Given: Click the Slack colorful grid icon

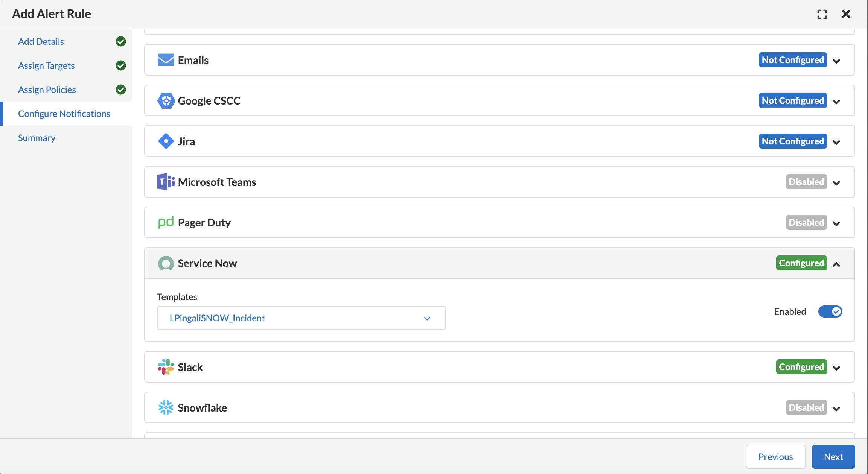Looking at the screenshot, I should click(165, 367).
